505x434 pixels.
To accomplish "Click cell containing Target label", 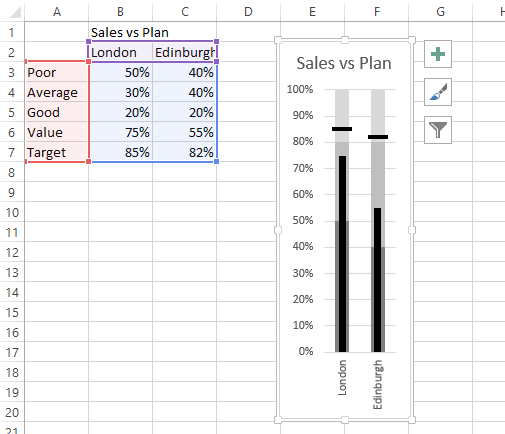I will pyautogui.click(x=57, y=152).
